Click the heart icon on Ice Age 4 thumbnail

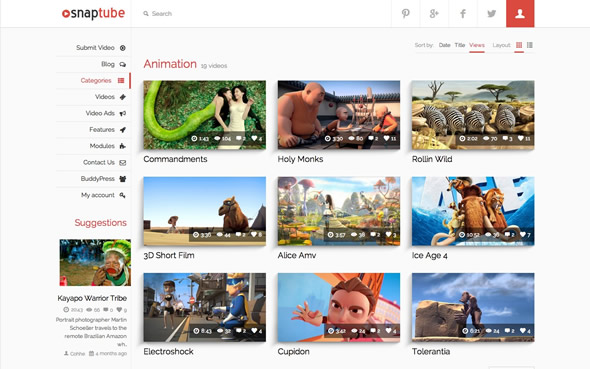(523, 235)
